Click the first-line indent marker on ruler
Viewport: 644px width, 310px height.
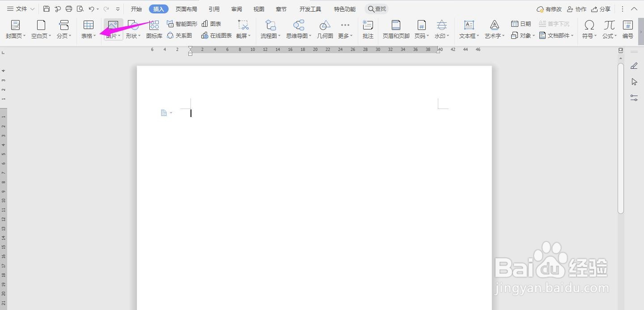(191, 48)
